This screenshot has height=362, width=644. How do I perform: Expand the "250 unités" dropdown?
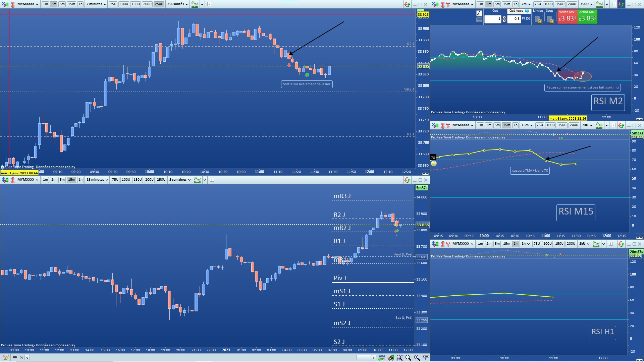pos(177,4)
